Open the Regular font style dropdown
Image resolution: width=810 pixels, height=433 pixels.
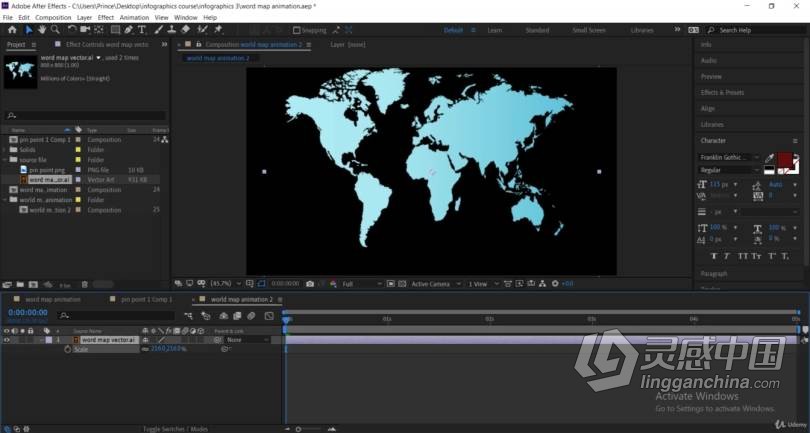(728, 170)
